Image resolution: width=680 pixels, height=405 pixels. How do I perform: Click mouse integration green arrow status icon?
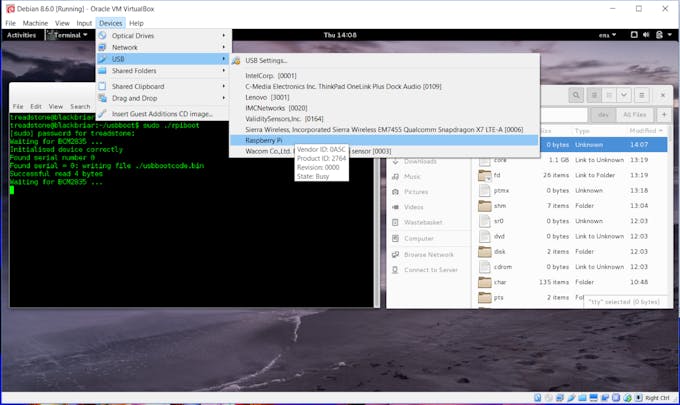pos(628,398)
